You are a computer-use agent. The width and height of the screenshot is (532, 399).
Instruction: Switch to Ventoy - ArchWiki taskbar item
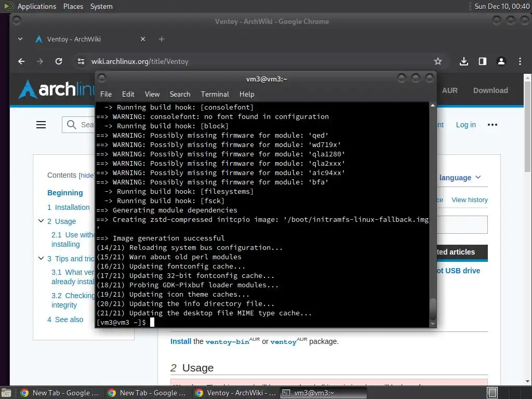[235, 393]
